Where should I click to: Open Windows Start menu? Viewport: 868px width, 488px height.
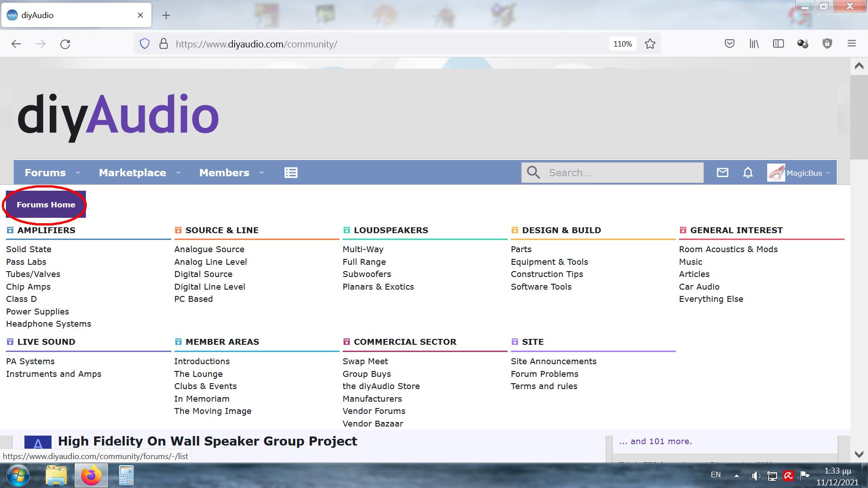(x=18, y=475)
